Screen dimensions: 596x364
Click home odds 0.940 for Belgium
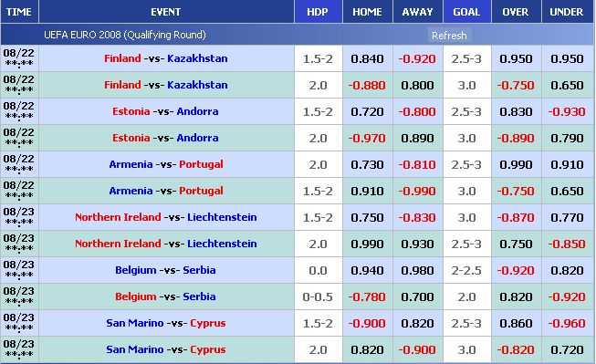pyautogui.click(x=367, y=270)
